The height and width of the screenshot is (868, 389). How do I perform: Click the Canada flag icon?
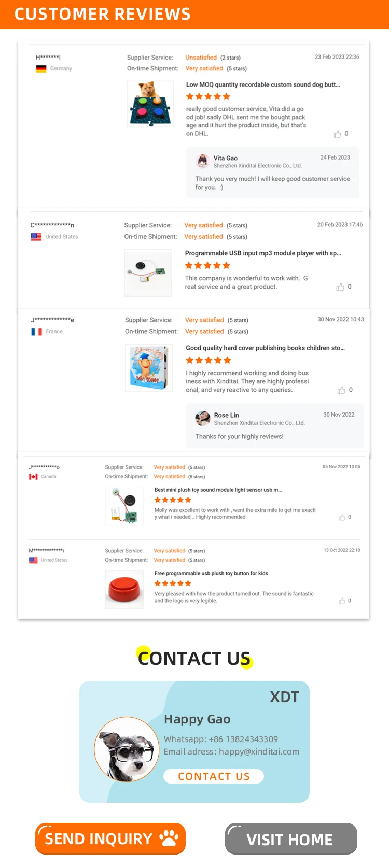pyautogui.click(x=33, y=477)
